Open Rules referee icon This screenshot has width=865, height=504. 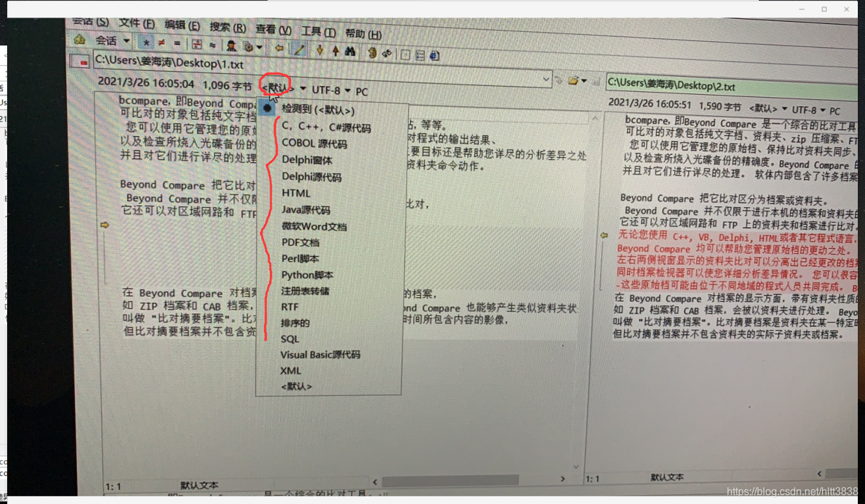(x=231, y=46)
